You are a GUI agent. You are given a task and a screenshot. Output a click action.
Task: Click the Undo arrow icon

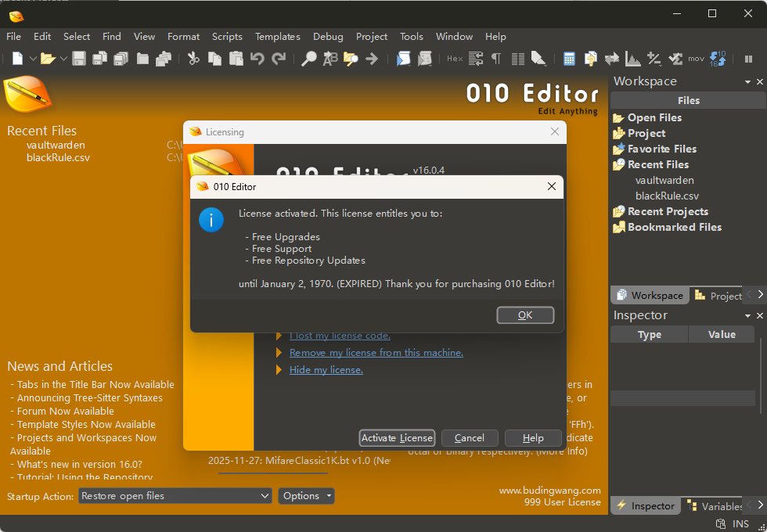click(x=257, y=59)
